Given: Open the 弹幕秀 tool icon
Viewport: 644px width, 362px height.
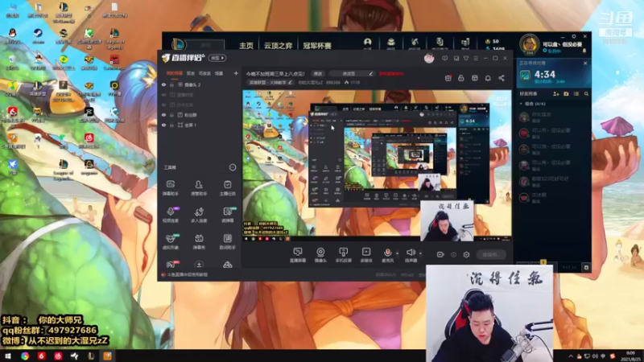Looking at the screenshot, I should coord(199,241).
